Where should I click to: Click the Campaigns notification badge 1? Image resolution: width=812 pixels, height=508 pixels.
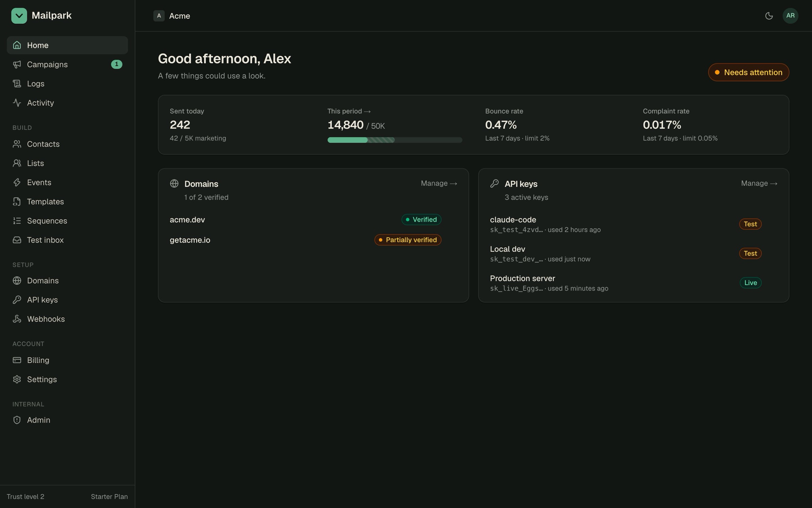coord(116,64)
